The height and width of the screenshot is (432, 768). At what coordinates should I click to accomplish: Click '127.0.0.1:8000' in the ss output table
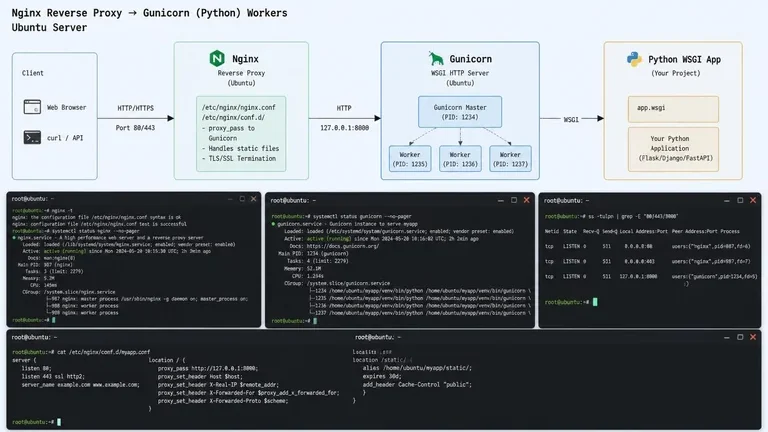pyautogui.click(x=638, y=276)
